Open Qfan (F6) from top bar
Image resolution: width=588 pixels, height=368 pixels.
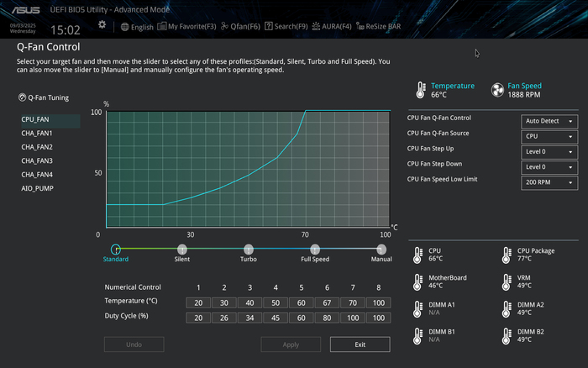tap(241, 27)
